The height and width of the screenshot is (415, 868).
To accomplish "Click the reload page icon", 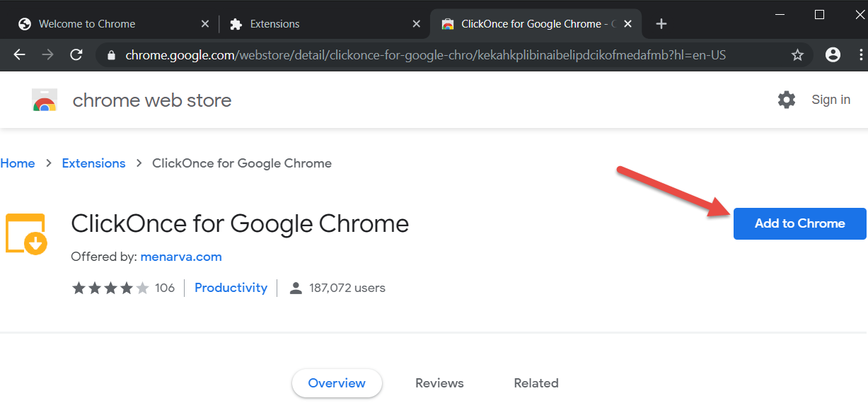I will (x=76, y=54).
